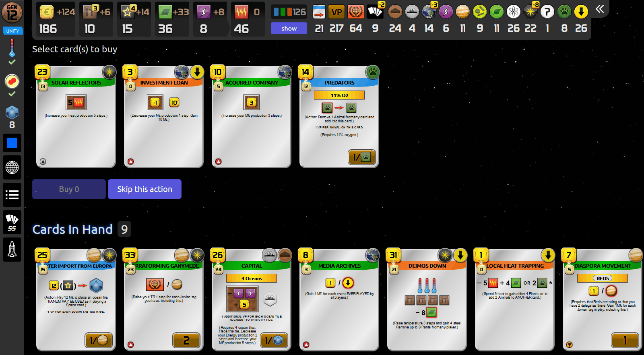Screen dimensions: 644x355
Task: Click the show button
Action: click(289, 28)
